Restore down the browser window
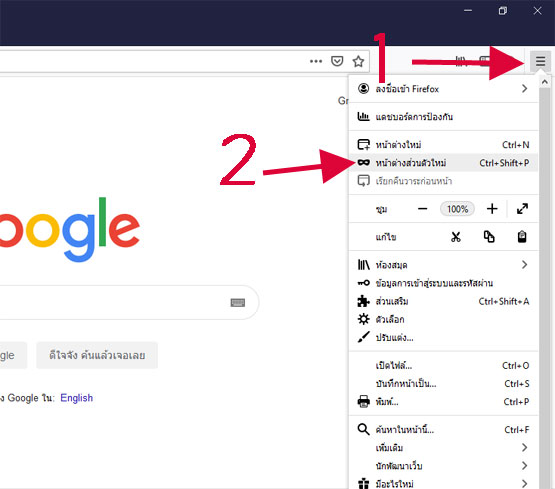Viewport: 555px width, 489px height. tap(503, 11)
